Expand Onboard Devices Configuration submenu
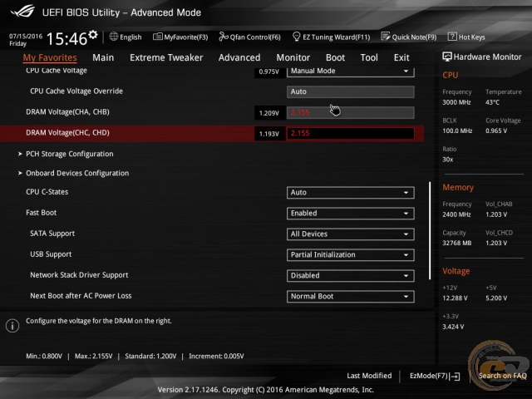Image resolution: width=532 pixels, height=399 pixels. [77, 173]
